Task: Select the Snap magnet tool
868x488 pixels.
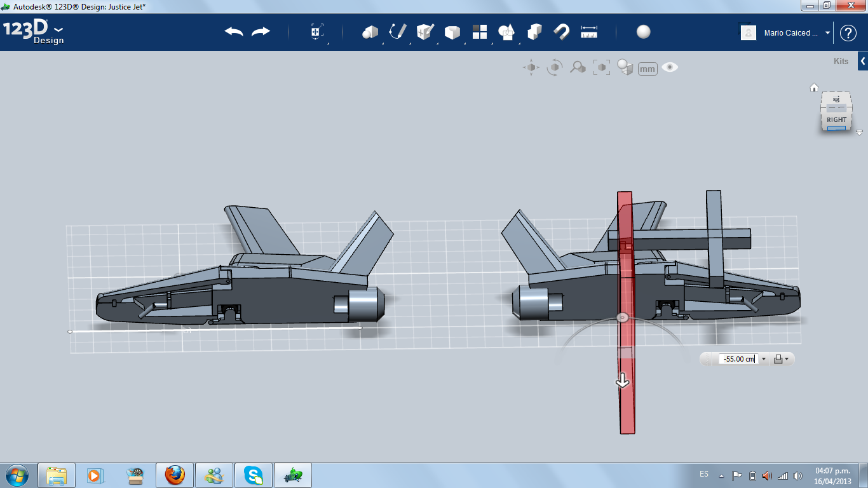Action: 562,32
